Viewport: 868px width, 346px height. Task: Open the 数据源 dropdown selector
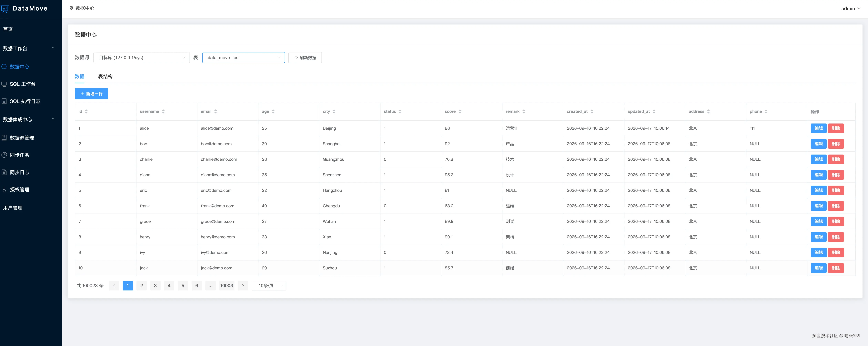141,58
